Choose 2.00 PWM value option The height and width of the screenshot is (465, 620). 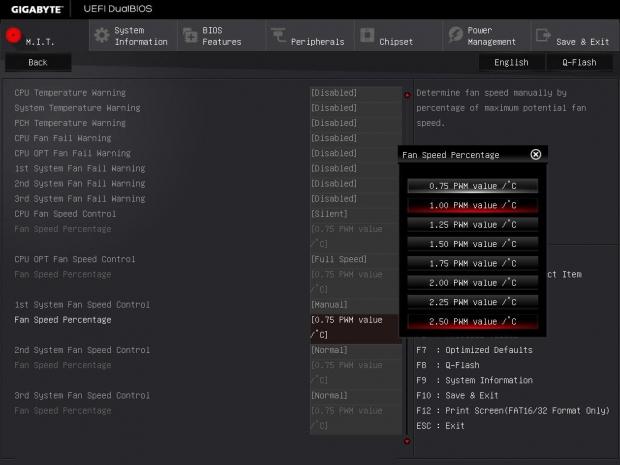click(473, 283)
